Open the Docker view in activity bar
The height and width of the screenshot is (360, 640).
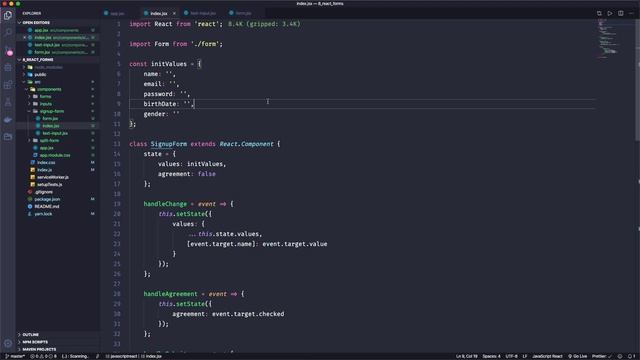coord(8,120)
